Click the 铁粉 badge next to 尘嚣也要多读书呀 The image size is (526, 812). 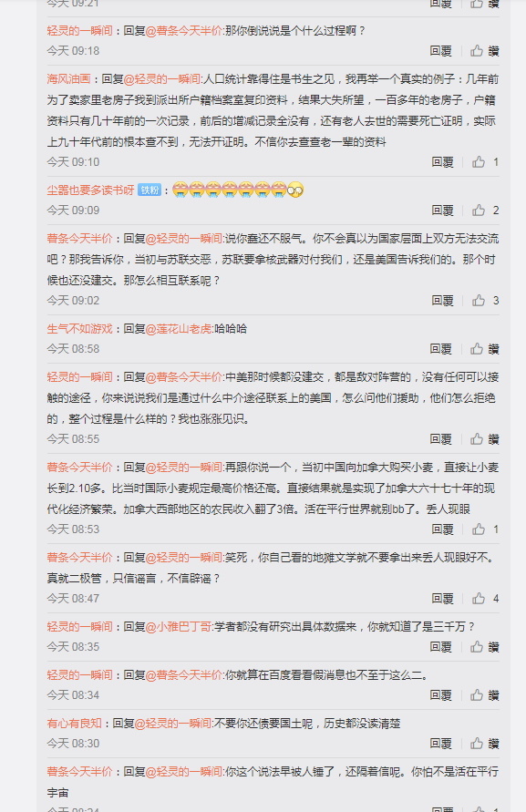coord(150,190)
